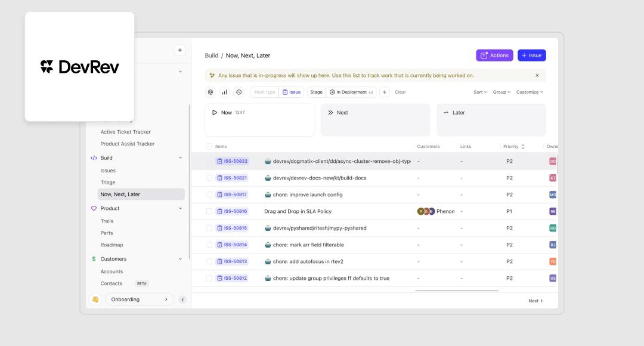Click the horizontal table scrollbar
Image resolution: width=644 pixels, height=346 pixels.
(x=457, y=291)
